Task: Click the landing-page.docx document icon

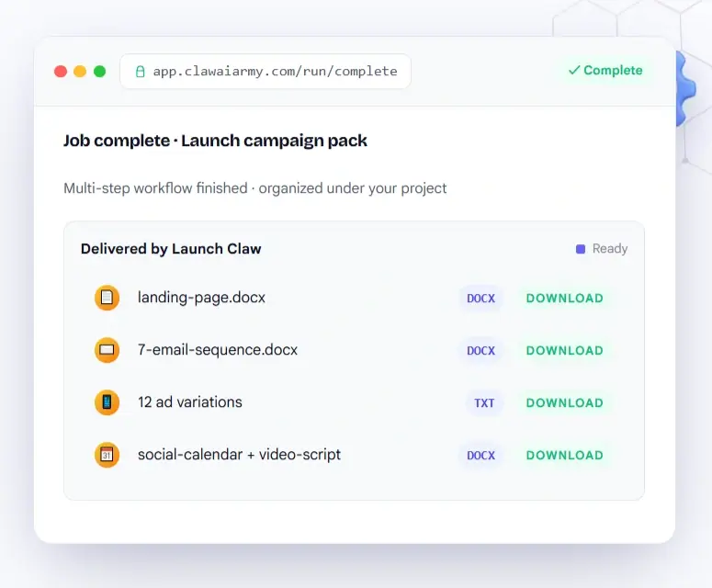Action: click(107, 298)
